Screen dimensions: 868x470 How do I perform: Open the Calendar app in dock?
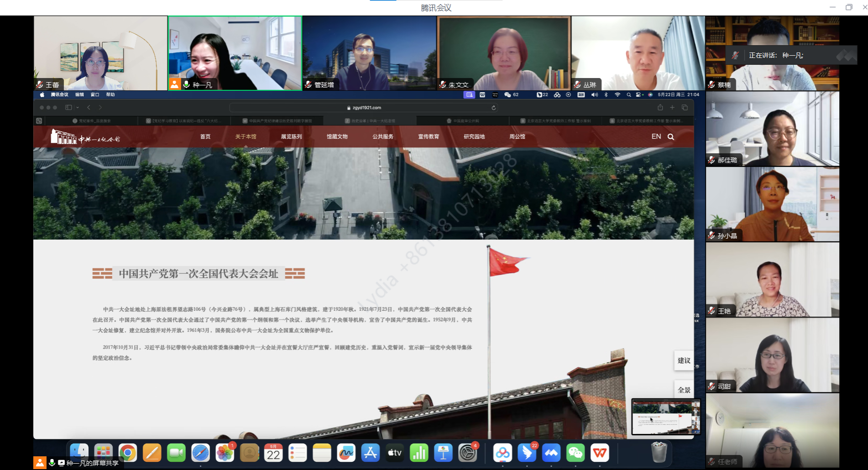[273, 453]
